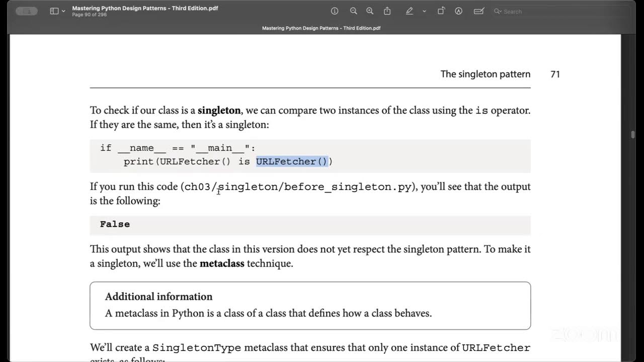Select the tab titled Mastering Python Design Patterns
Image resolution: width=644 pixels, height=362 pixels.
coord(321,28)
